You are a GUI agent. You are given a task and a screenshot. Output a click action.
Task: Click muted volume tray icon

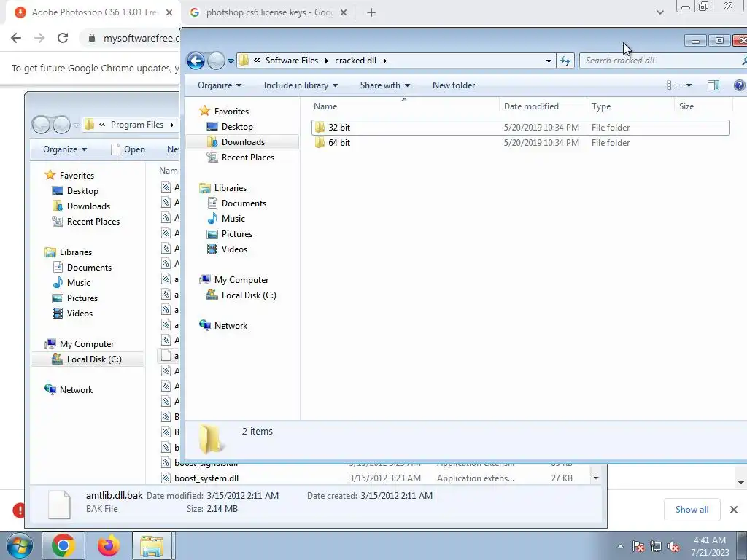pyautogui.click(x=673, y=546)
